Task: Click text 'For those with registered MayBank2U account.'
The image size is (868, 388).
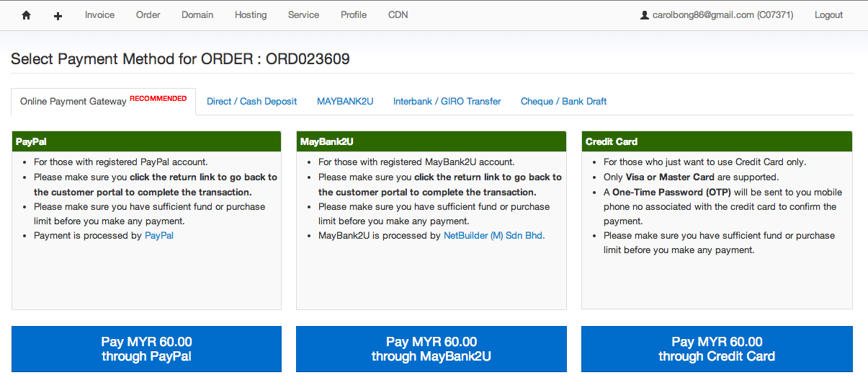Action: pyautogui.click(x=416, y=162)
